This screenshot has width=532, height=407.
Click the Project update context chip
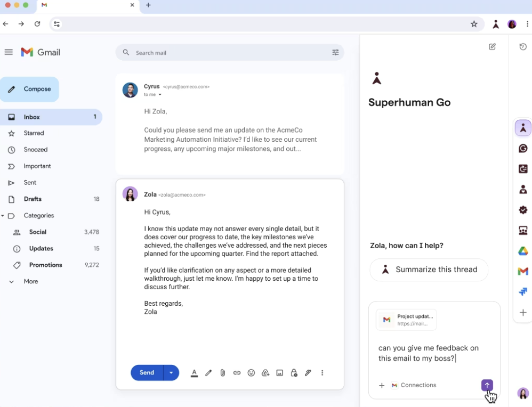coord(407,320)
